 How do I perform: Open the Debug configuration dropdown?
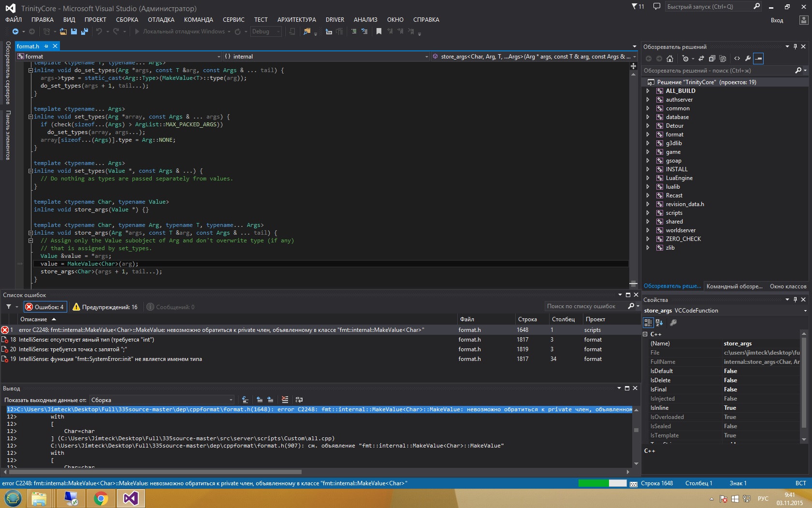pyautogui.click(x=265, y=31)
